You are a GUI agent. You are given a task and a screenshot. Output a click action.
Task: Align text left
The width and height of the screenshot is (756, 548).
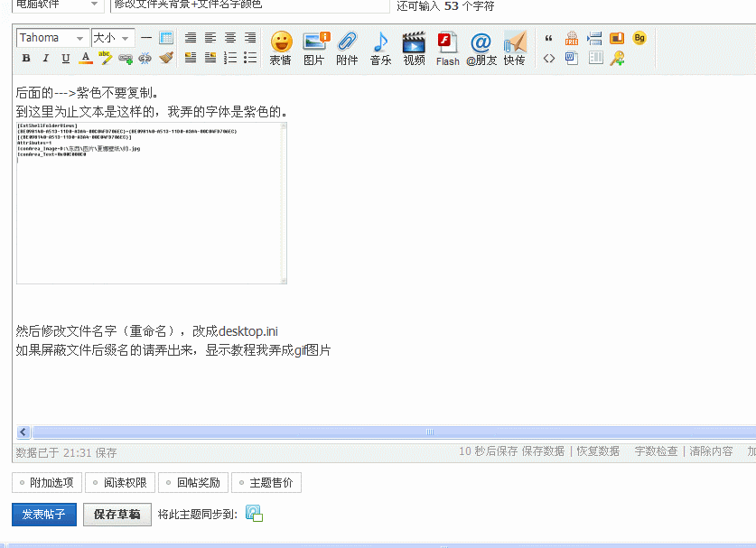coord(210,38)
